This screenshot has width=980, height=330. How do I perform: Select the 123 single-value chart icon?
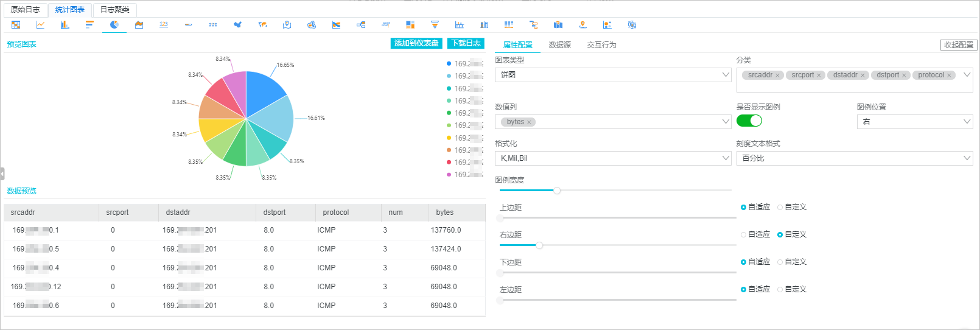[164, 25]
